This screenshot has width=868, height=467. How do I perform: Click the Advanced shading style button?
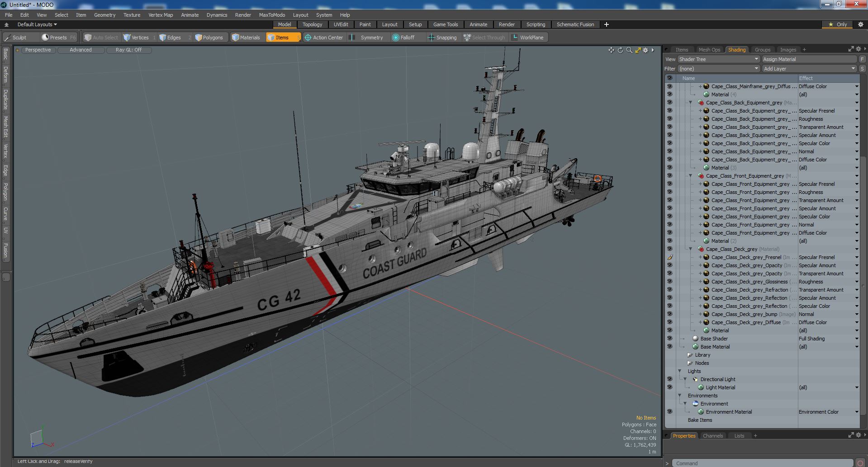pyautogui.click(x=81, y=50)
